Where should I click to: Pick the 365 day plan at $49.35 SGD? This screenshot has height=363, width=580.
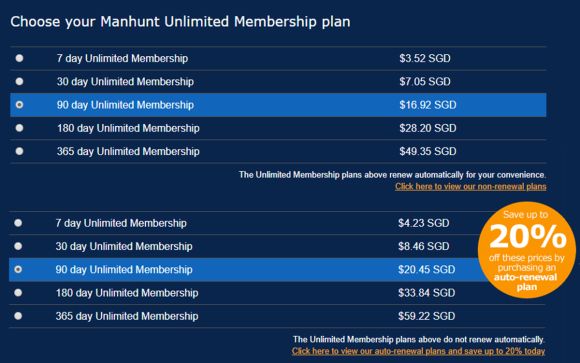pyautogui.click(x=20, y=151)
